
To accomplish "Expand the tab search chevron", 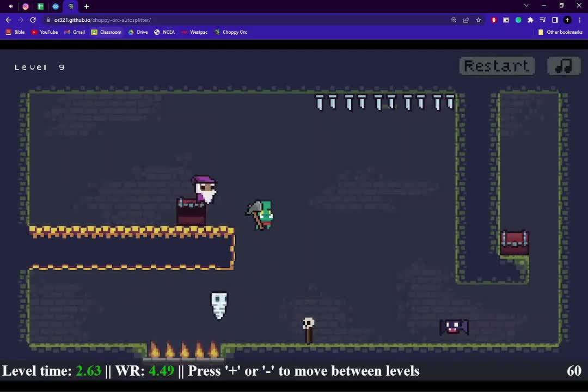I will (x=526, y=5).
